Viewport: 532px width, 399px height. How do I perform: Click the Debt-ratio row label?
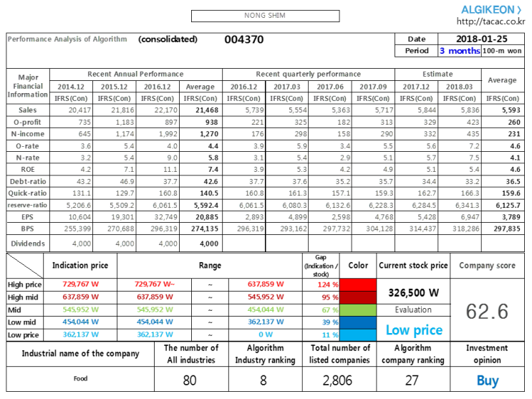point(28,181)
